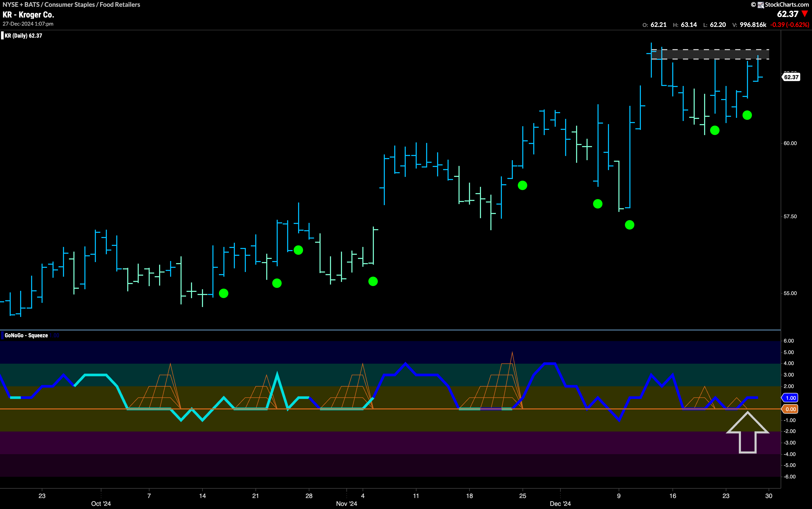Click the orange 0.00 zero-line value tag
This screenshot has width=812, height=509.
tap(790, 409)
